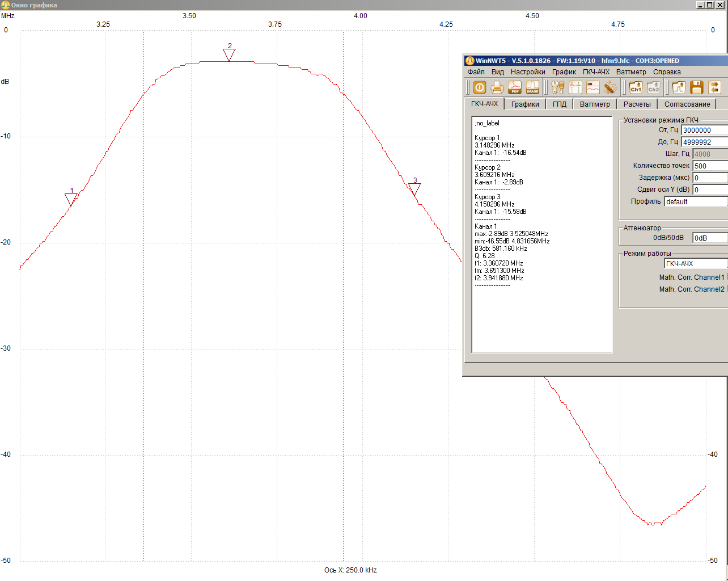
Task: Expand the attenuator 0dB combo box
Action: pyautogui.click(x=709, y=238)
